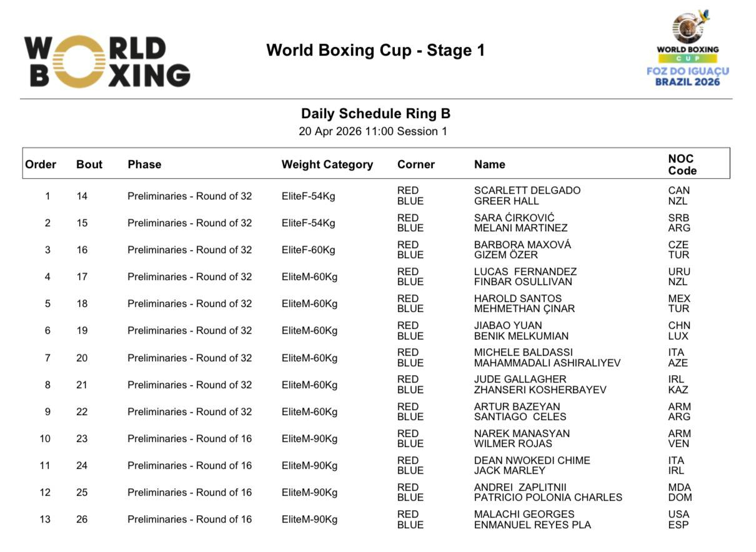The image size is (756, 552).
Task: Select the NOC Code column header
Action: point(682,164)
